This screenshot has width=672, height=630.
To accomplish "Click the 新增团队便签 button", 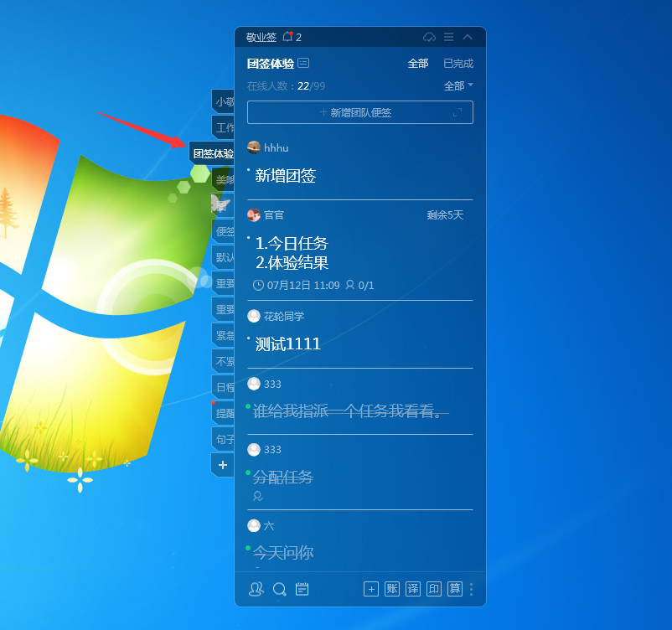I will tap(360, 112).
